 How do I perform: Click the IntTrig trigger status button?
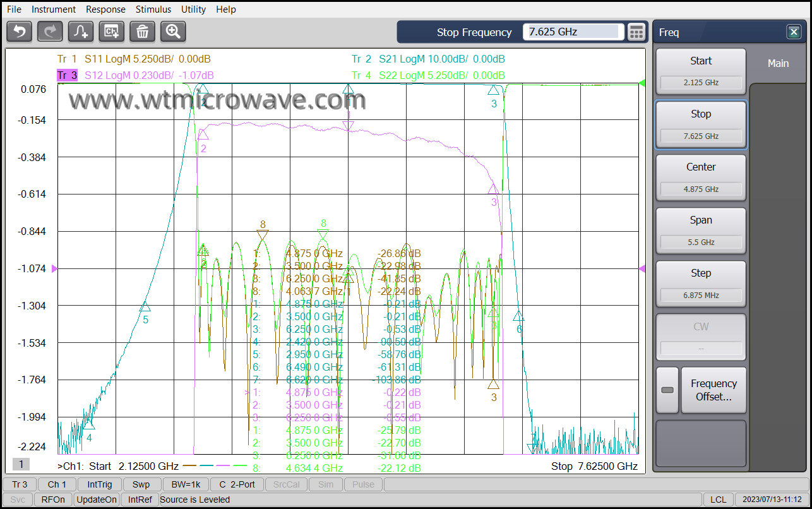coord(100,484)
